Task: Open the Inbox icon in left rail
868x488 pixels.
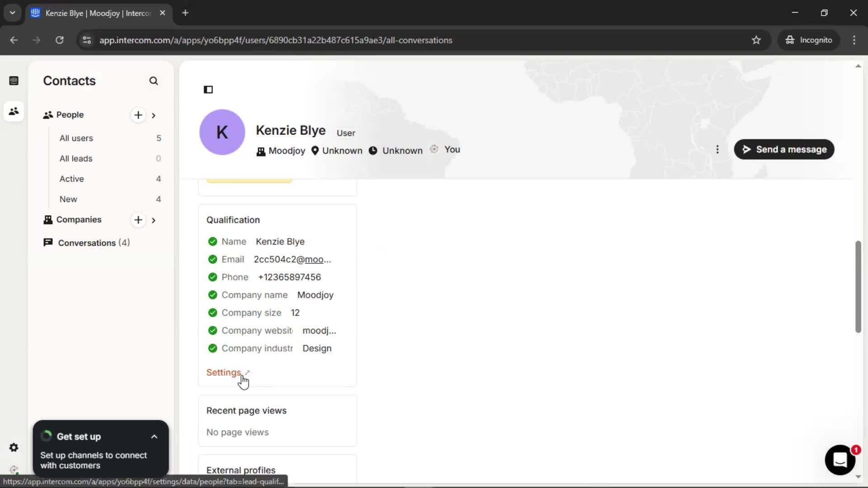Action: pyautogui.click(x=14, y=80)
